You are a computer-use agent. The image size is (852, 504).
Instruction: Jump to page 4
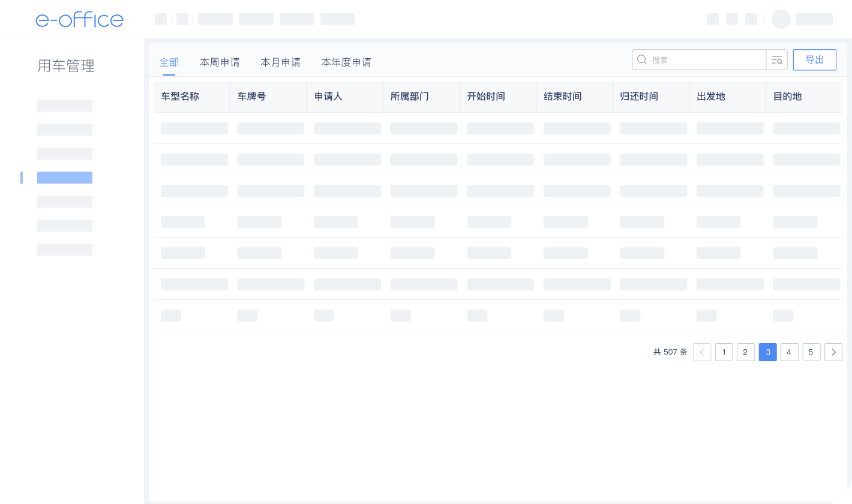(790, 352)
